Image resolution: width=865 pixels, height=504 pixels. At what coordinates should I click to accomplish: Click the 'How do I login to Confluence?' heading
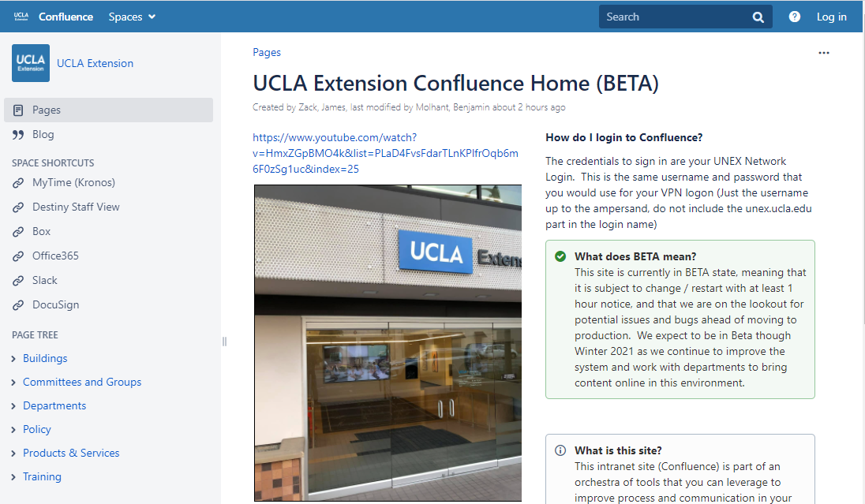pyautogui.click(x=624, y=137)
